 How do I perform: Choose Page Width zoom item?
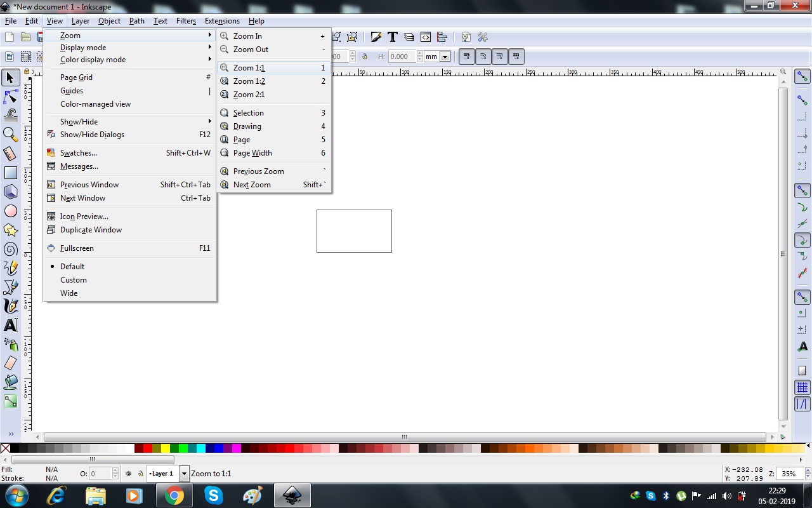273,153
